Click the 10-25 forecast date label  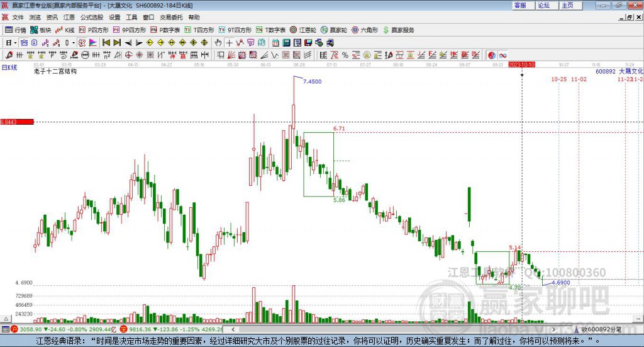[558, 79]
